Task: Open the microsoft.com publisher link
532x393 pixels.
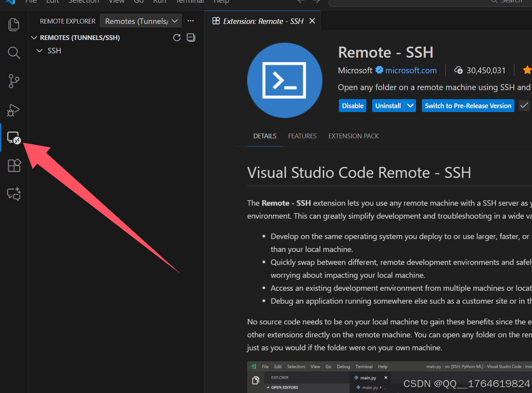Action: (411, 70)
